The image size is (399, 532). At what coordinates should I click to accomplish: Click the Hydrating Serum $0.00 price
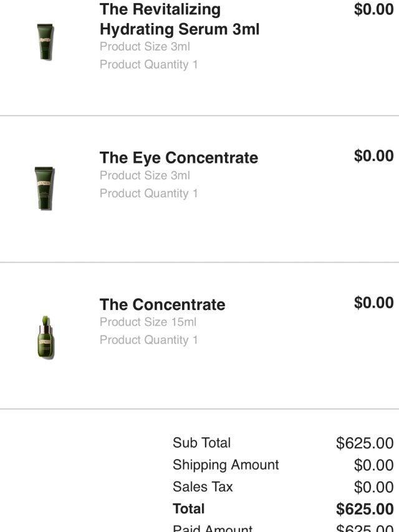pos(373,9)
